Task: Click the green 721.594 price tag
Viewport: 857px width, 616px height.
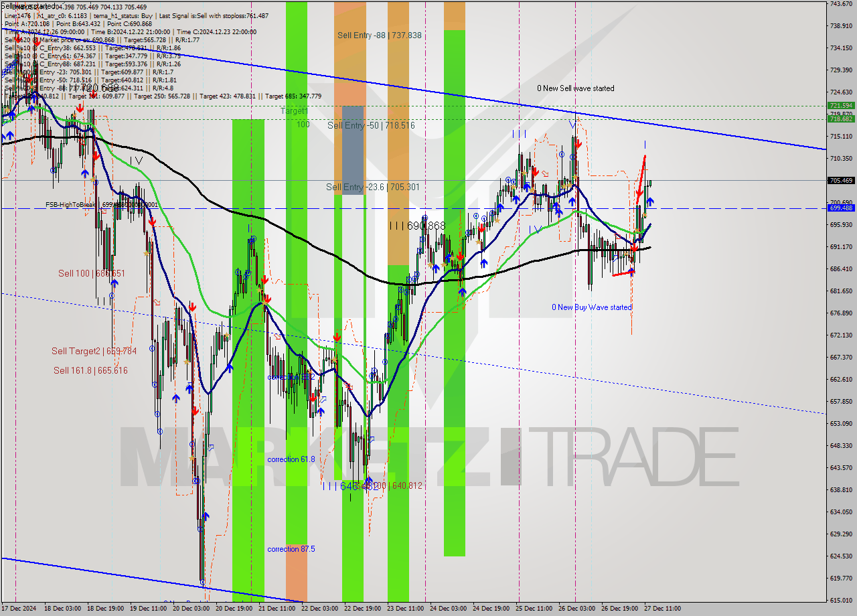Action: [x=841, y=106]
